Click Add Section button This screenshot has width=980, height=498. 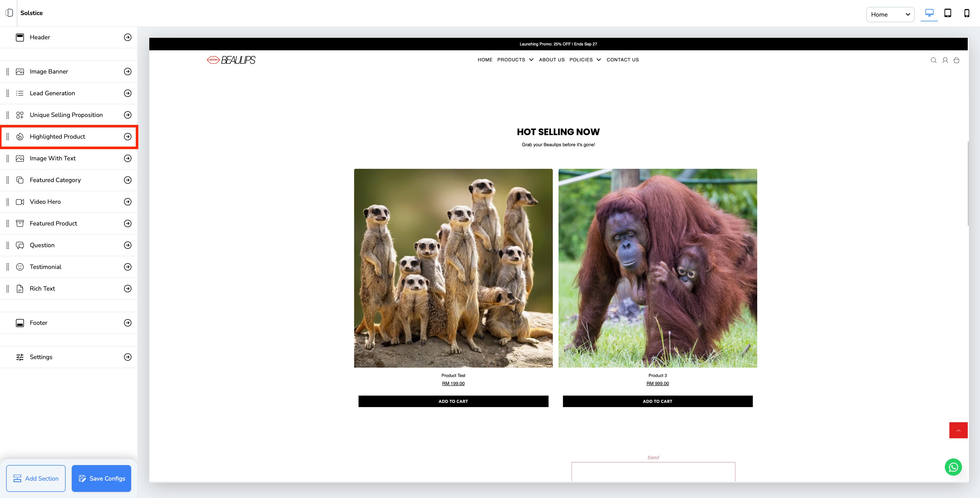click(x=36, y=478)
